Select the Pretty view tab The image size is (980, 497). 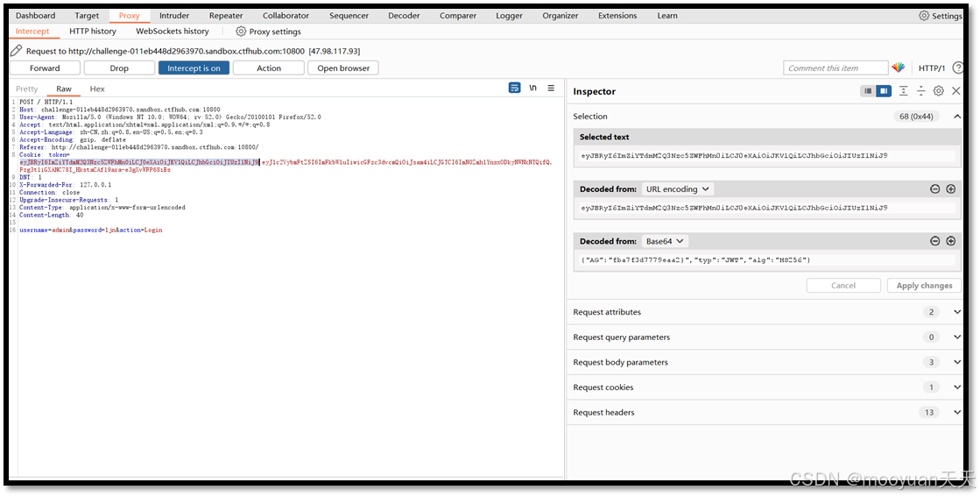coord(27,89)
